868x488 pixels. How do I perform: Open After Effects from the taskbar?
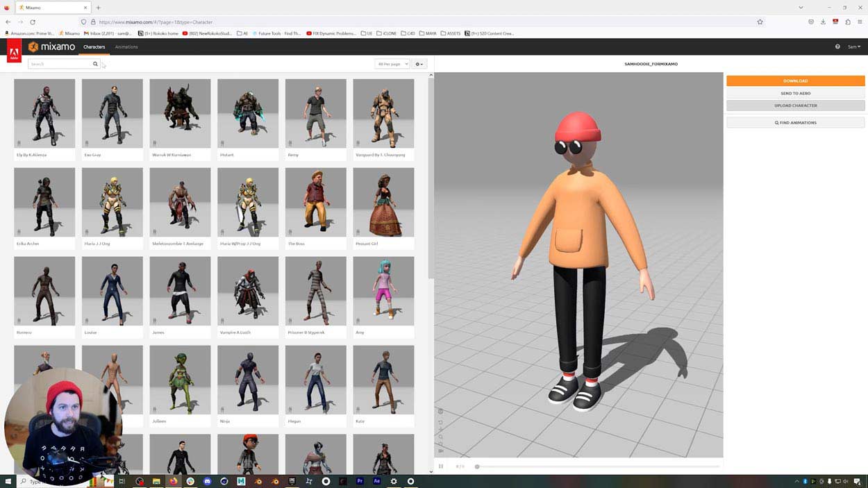377,481
